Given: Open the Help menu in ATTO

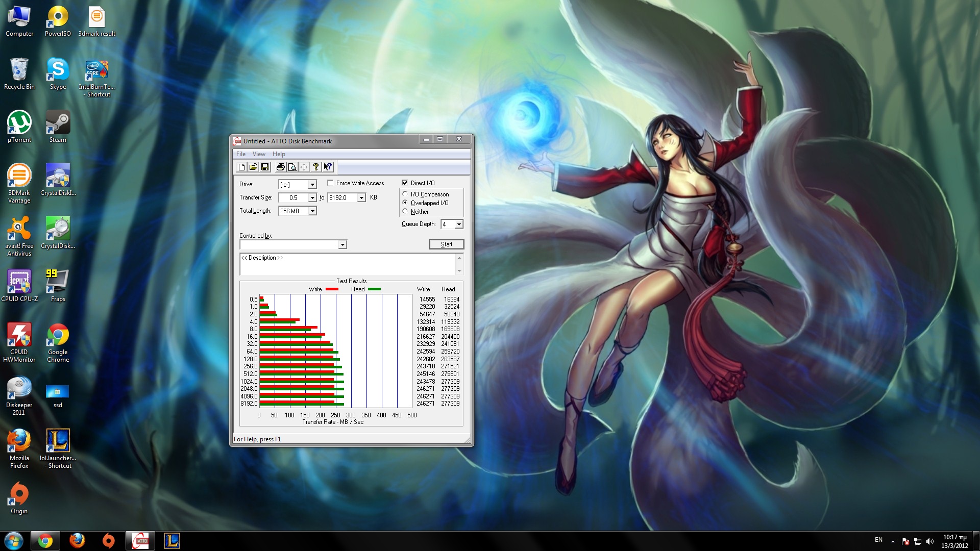Looking at the screenshot, I should tap(279, 154).
